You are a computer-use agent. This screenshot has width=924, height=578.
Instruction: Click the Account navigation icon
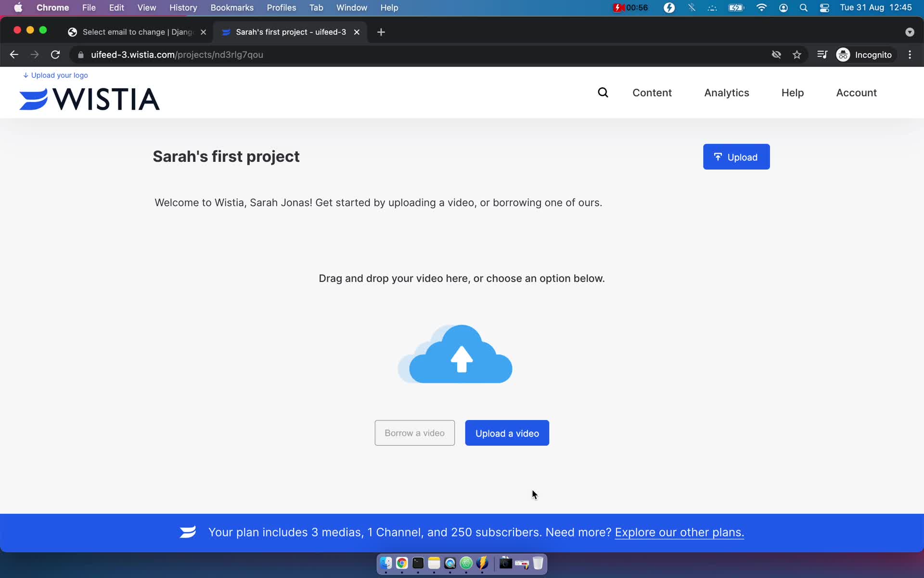[x=856, y=92]
